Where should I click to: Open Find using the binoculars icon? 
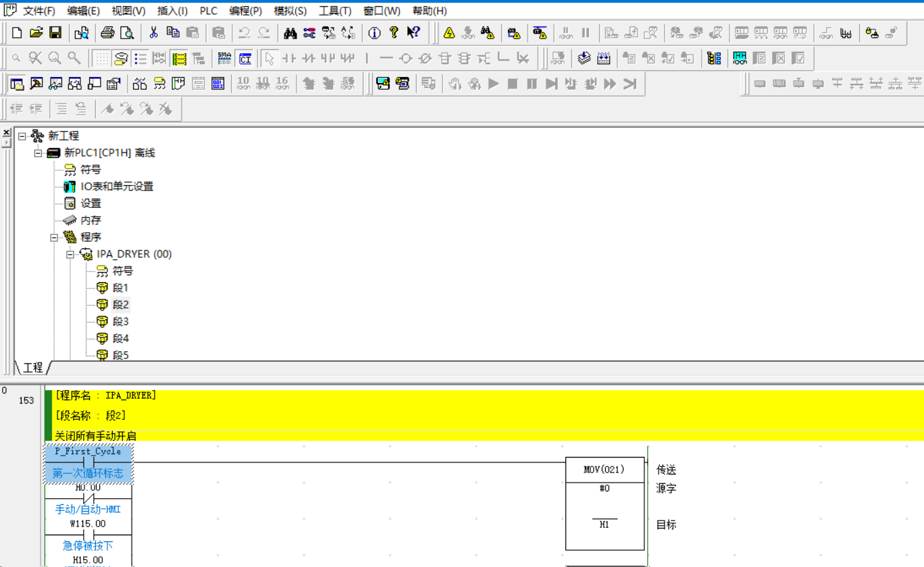tap(290, 32)
